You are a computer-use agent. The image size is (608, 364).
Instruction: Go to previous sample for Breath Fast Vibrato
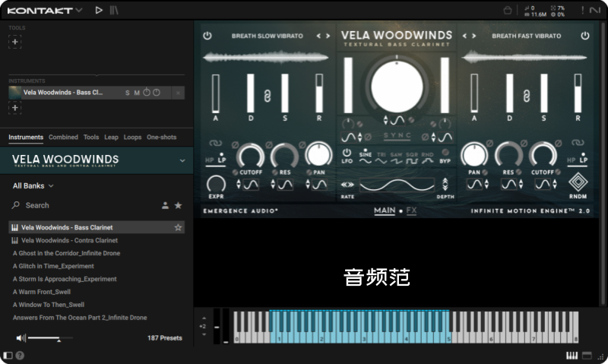click(464, 36)
